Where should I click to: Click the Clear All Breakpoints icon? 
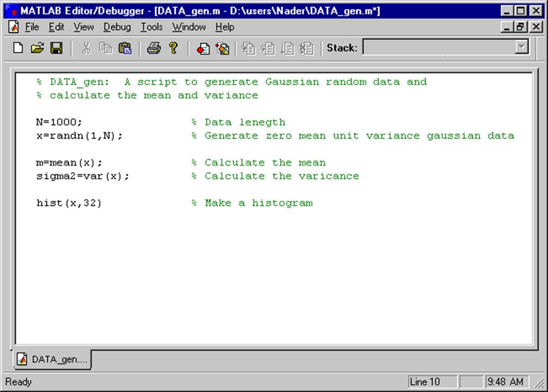[x=223, y=48]
